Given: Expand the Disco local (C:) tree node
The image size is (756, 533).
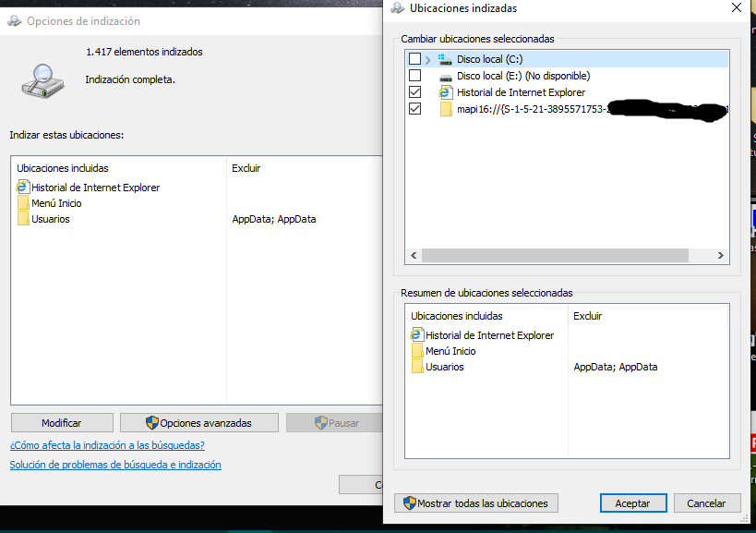Looking at the screenshot, I should 427,60.
